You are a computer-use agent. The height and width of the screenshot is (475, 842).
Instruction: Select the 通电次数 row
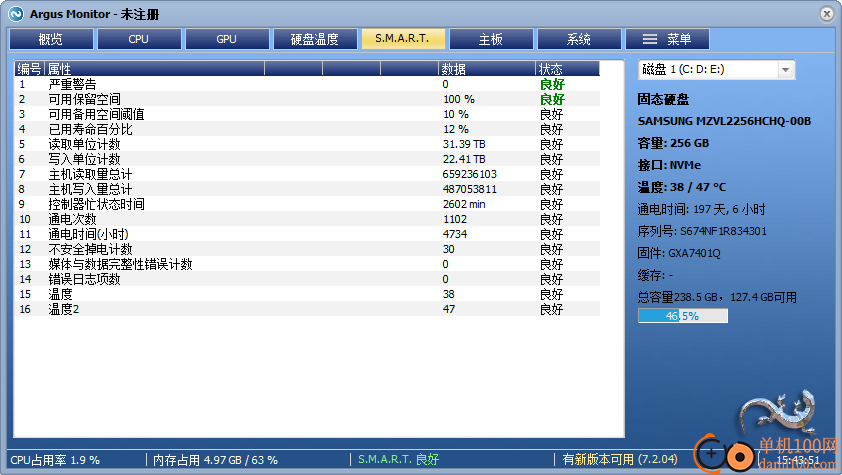[307, 220]
